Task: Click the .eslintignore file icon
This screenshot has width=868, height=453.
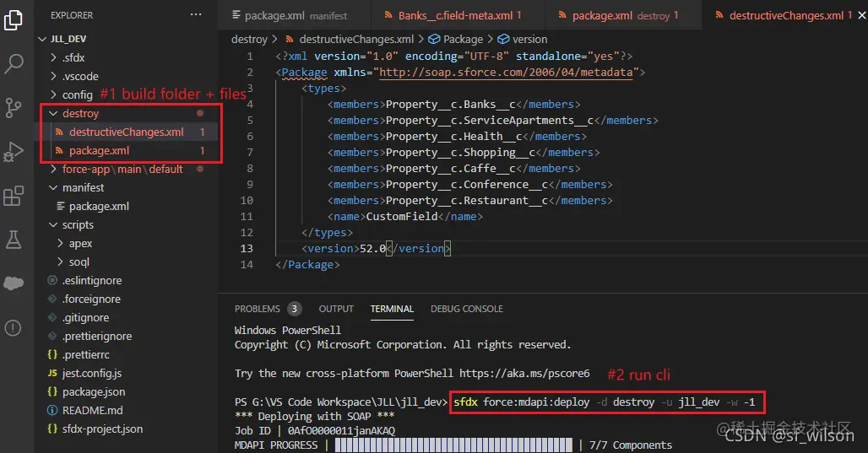Action: 52,280
